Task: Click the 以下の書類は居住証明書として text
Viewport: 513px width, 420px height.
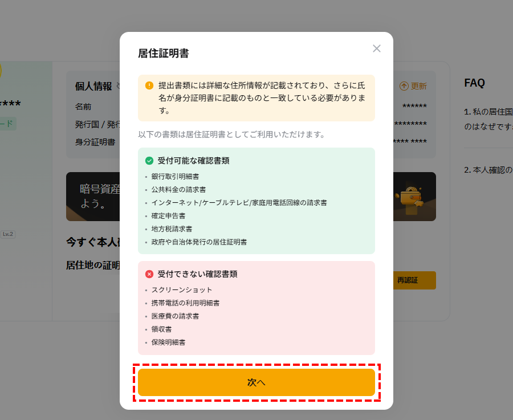Action: pyautogui.click(x=231, y=134)
